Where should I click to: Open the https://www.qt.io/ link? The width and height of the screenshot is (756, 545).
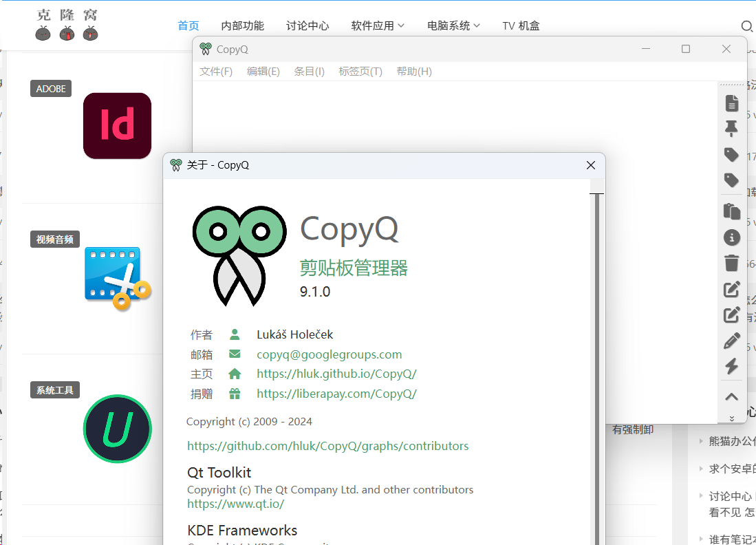(x=236, y=504)
